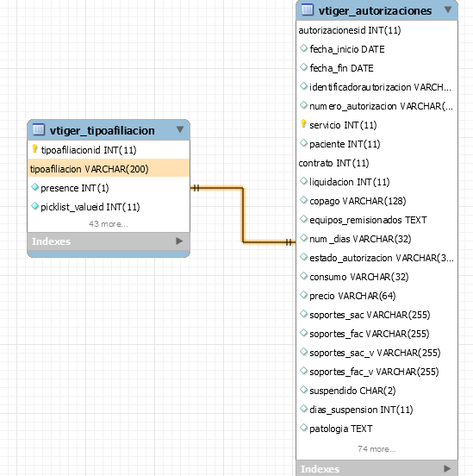Click the vtiger_autorizaciones table icon
Image resolution: width=473 pixels, height=476 pixels.
(x=308, y=9)
